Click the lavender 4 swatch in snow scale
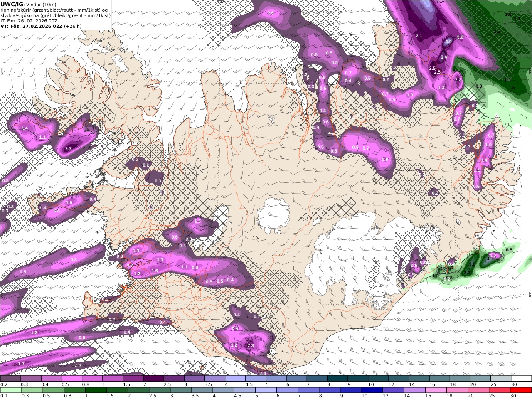 [235, 379]
